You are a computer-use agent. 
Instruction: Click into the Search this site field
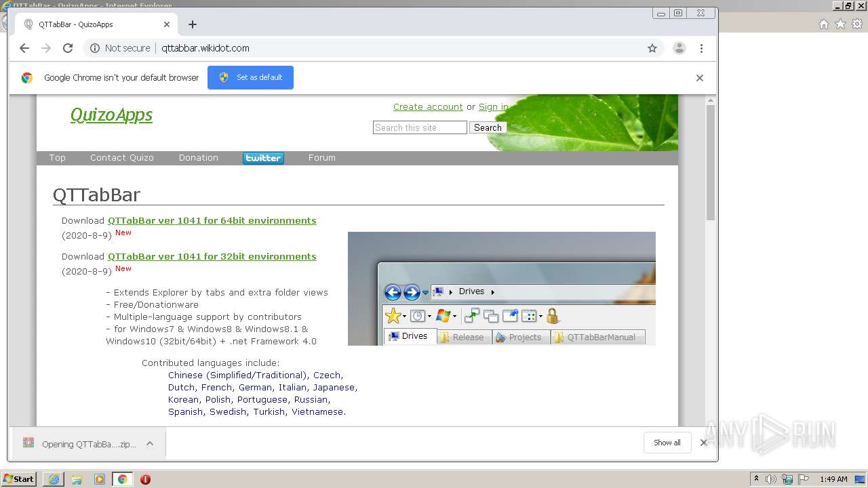tap(420, 127)
